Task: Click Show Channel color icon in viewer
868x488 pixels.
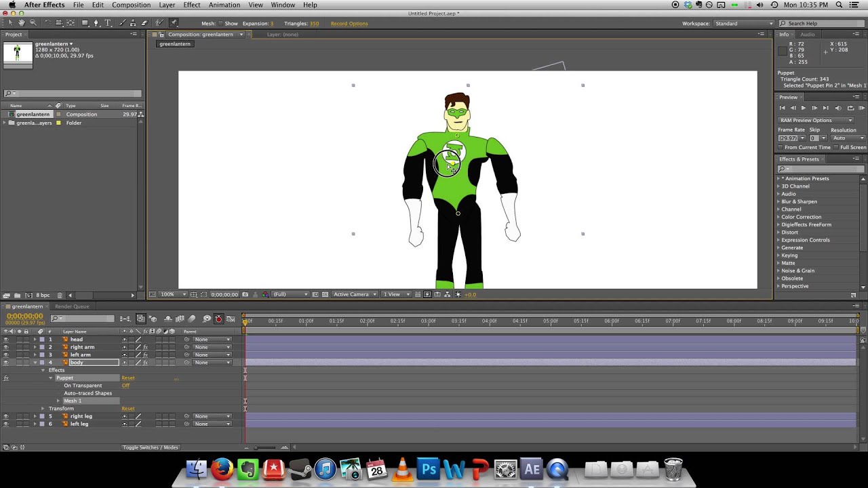Action: (x=265, y=294)
